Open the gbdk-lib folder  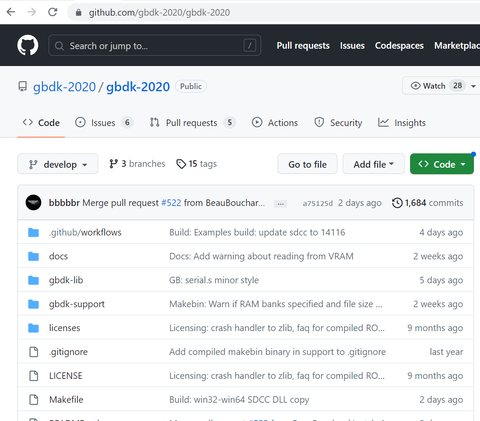pyautogui.click(x=66, y=280)
